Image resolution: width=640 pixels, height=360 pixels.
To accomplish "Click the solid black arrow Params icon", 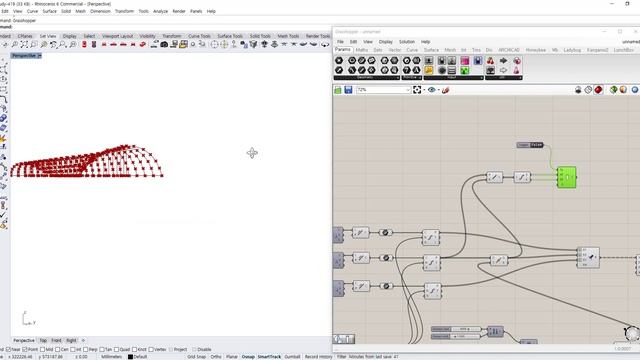I will click(503, 61).
